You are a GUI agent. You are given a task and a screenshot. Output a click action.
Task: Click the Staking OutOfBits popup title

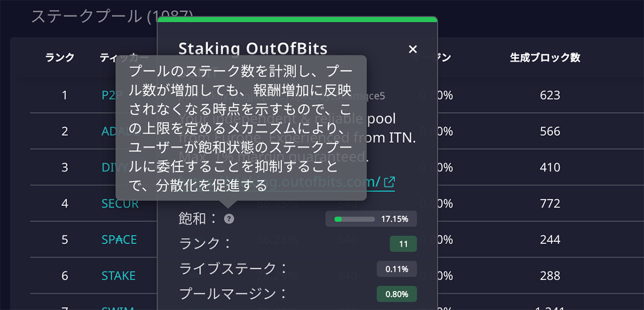[x=252, y=48]
